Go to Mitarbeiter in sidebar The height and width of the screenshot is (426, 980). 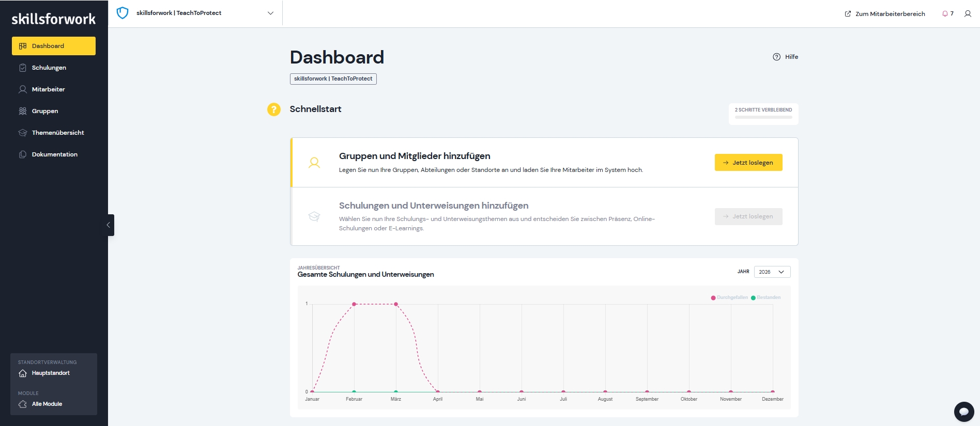[48, 89]
